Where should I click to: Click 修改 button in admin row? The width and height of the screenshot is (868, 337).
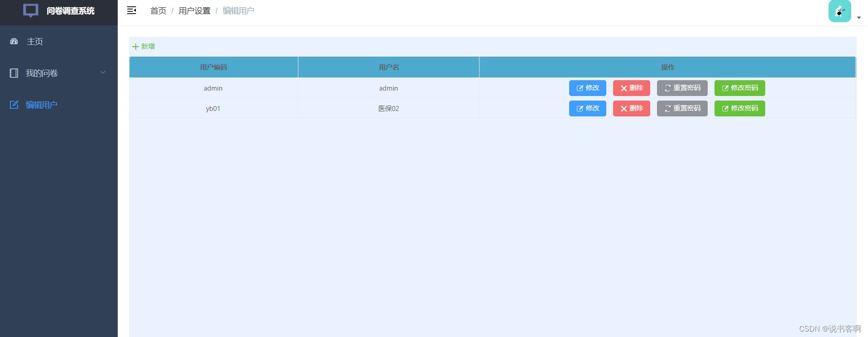coord(588,88)
